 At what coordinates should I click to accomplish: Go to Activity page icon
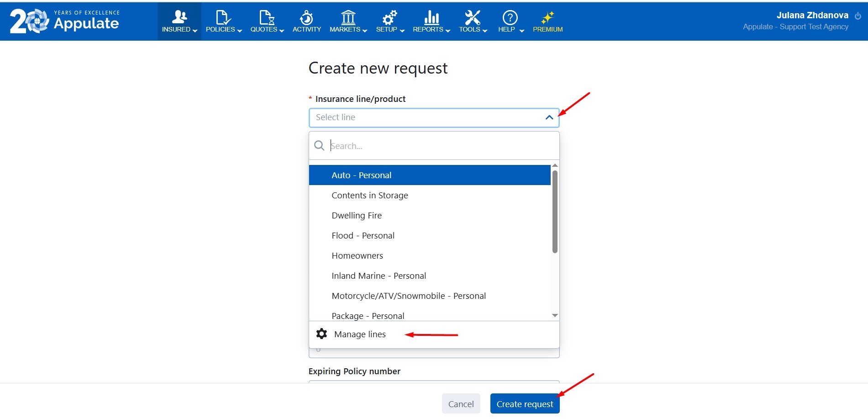tap(306, 18)
